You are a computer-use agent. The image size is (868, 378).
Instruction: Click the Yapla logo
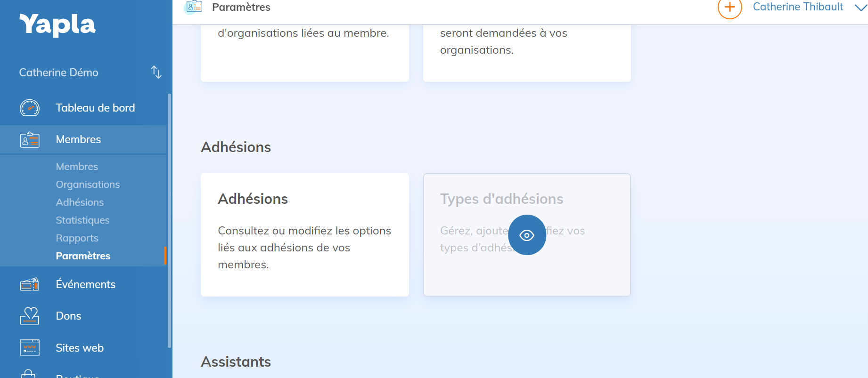point(57,24)
